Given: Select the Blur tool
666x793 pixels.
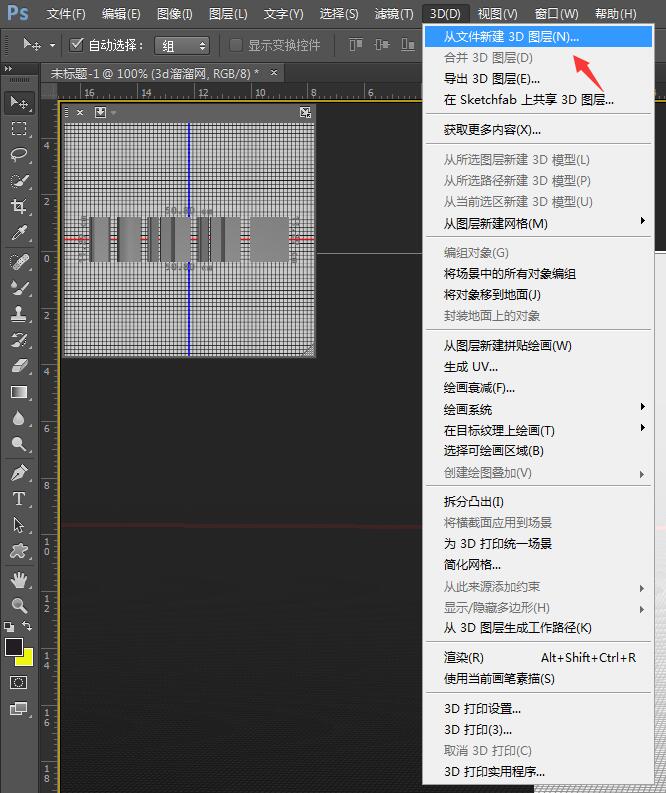Looking at the screenshot, I should (19, 418).
